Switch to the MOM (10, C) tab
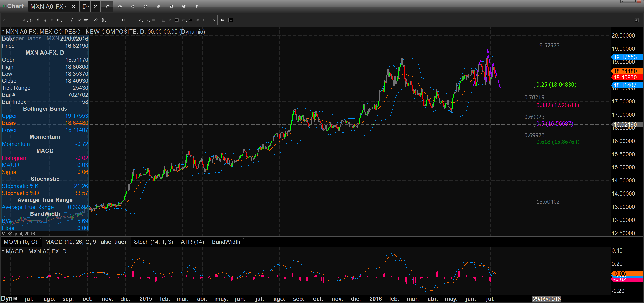The width and height of the screenshot is (644, 303). click(x=20, y=242)
